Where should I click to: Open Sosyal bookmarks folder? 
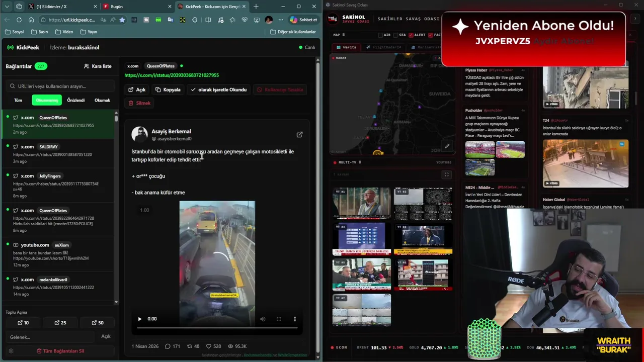click(14, 32)
